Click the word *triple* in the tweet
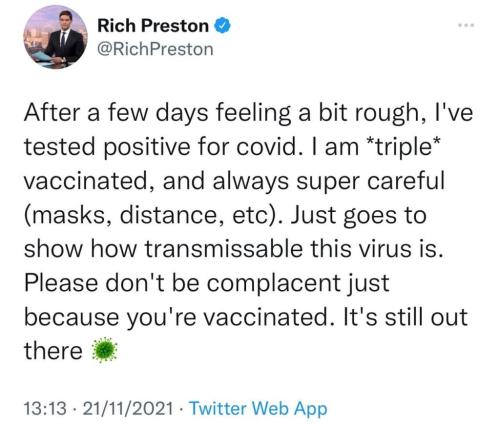 tap(402, 148)
